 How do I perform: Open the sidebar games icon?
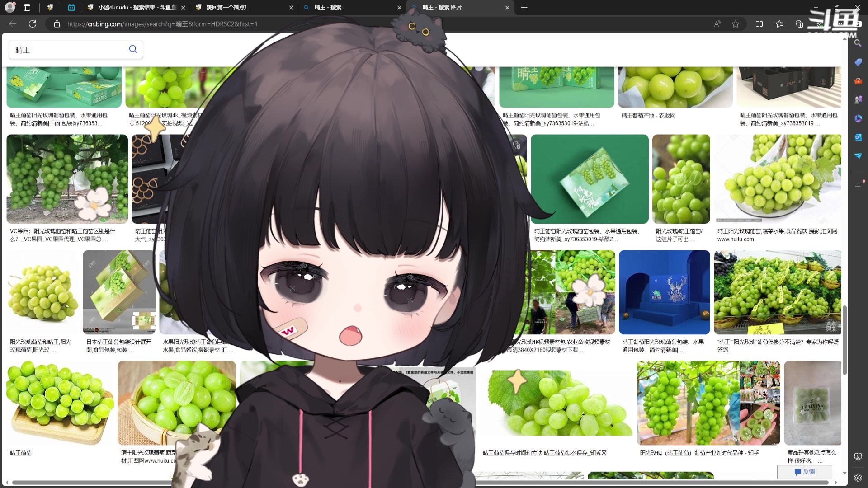(858, 99)
